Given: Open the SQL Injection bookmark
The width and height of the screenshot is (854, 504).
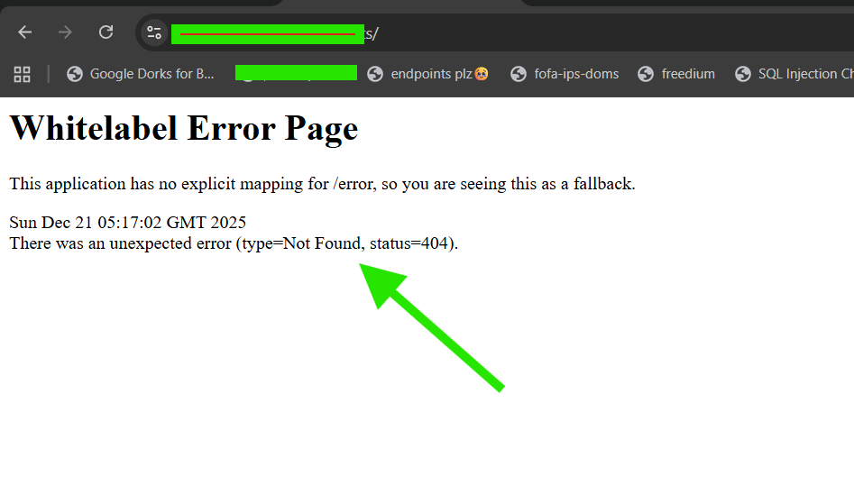Looking at the screenshot, I should (793, 74).
